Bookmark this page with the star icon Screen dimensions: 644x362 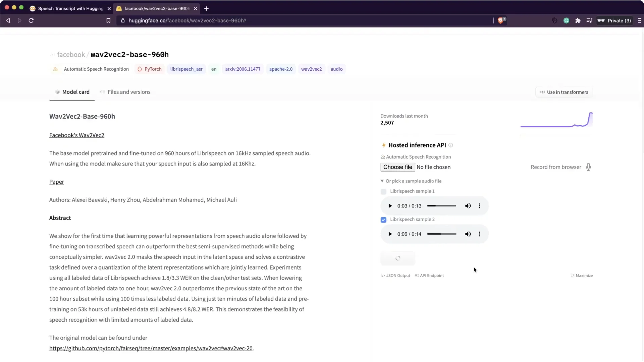[108, 20]
